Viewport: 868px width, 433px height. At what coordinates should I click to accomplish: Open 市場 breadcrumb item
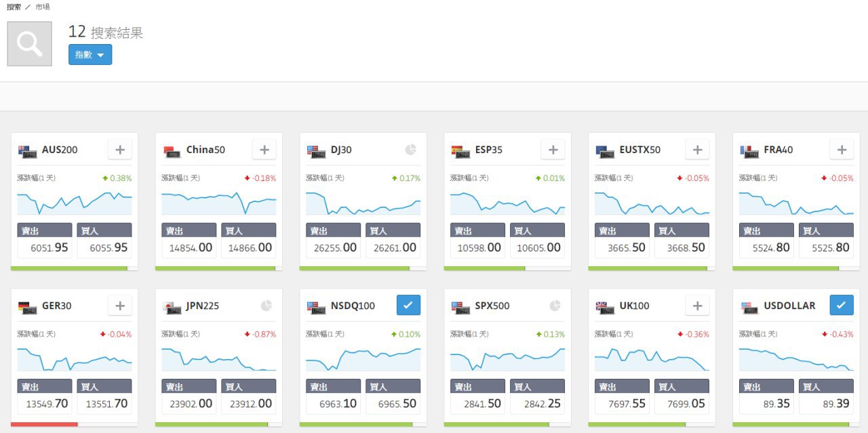point(43,7)
